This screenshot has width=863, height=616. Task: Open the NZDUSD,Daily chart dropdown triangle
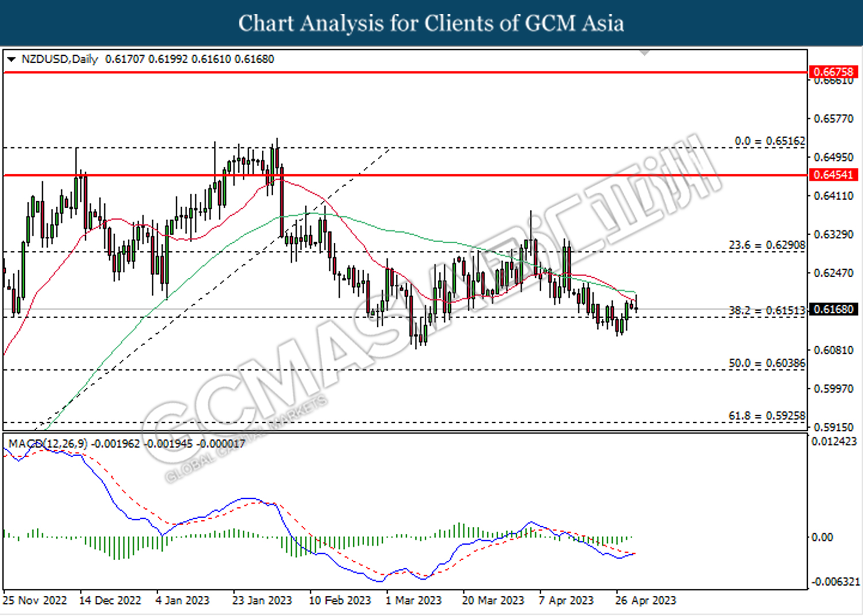12,59
